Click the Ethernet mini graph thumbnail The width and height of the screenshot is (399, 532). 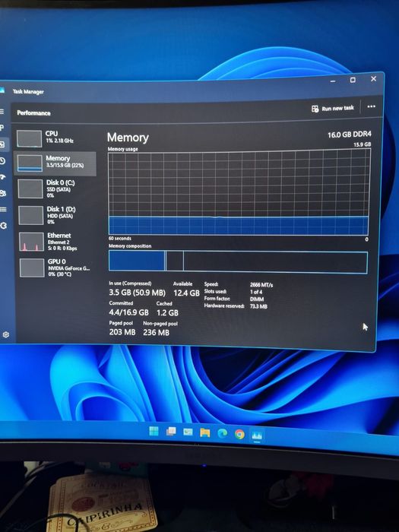coord(32,242)
